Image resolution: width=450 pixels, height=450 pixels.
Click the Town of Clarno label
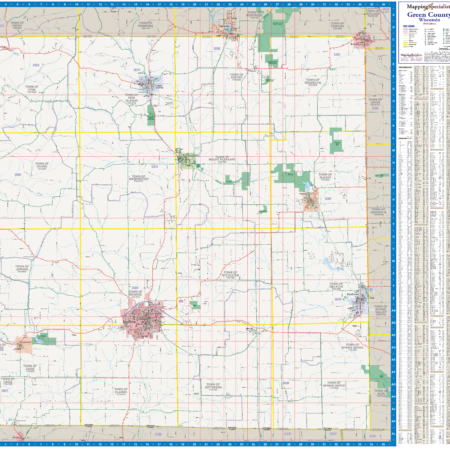click(x=121, y=391)
